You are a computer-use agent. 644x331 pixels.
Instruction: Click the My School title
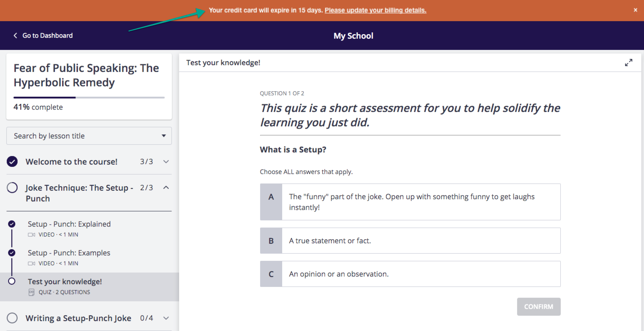point(353,36)
